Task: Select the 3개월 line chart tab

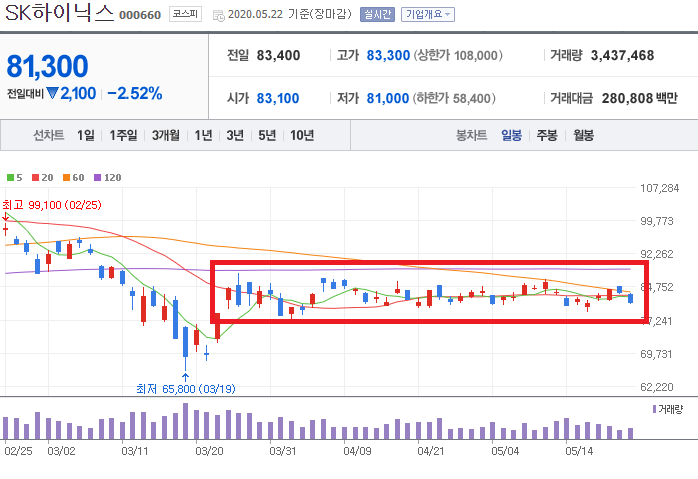Action: [166, 135]
